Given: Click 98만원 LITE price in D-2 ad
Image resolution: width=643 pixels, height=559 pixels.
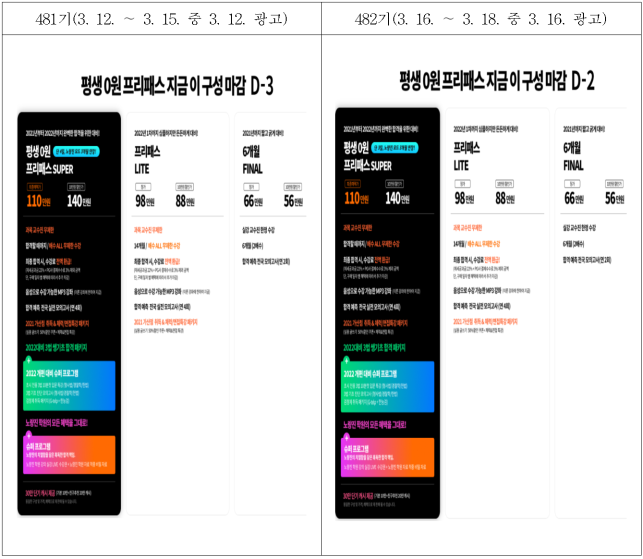Looking at the screenshot, I should point(464,199).
